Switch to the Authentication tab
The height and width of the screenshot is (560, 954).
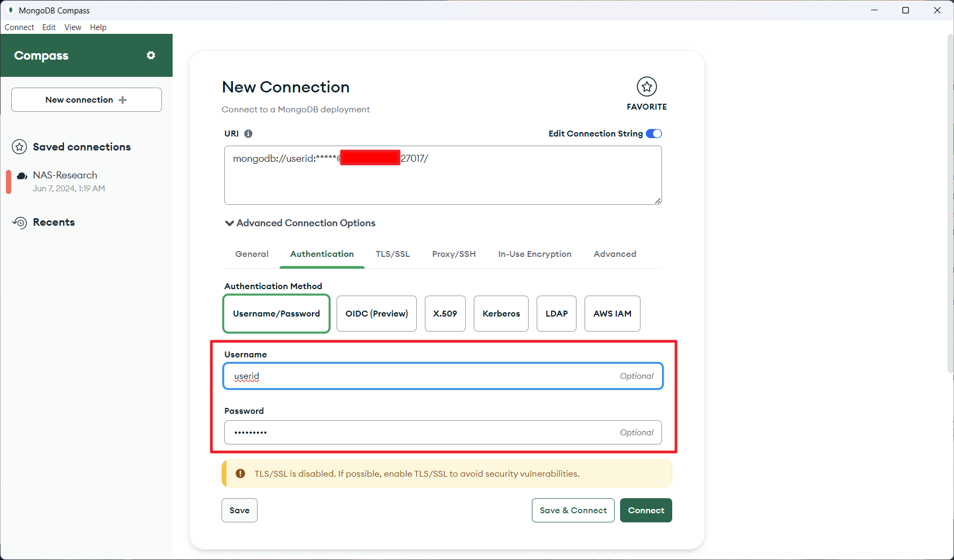[x=322, y=254]
